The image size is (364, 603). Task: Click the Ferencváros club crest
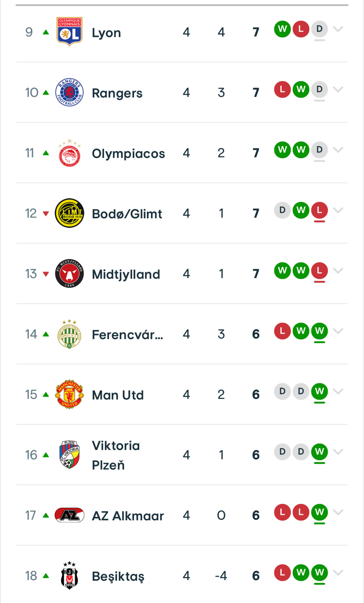(x=69, y=334)
